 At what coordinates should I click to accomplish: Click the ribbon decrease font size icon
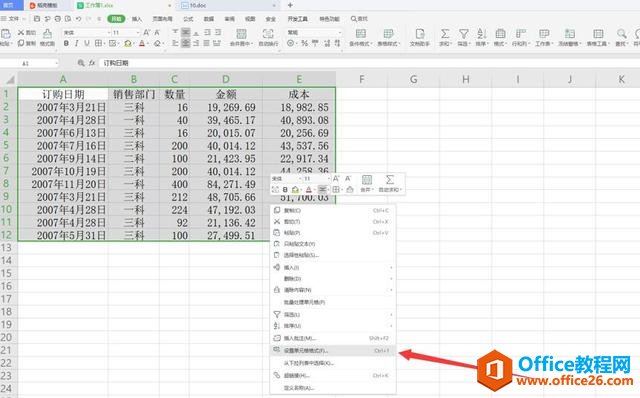(157, 32)
